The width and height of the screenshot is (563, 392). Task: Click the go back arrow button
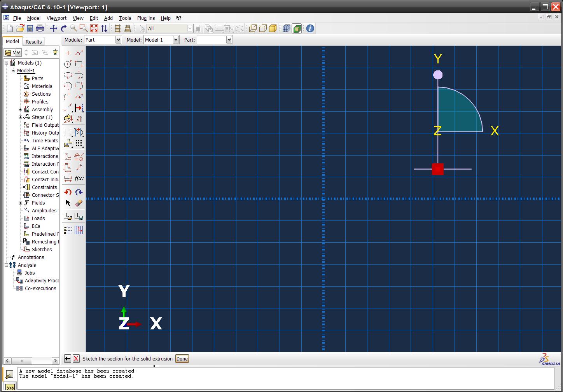[68, 359]
